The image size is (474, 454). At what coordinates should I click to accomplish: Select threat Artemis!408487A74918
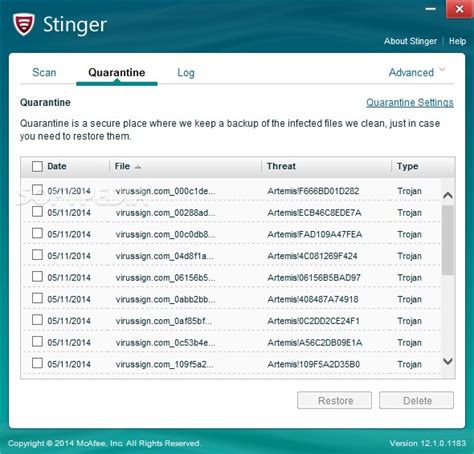coord(313,299)
